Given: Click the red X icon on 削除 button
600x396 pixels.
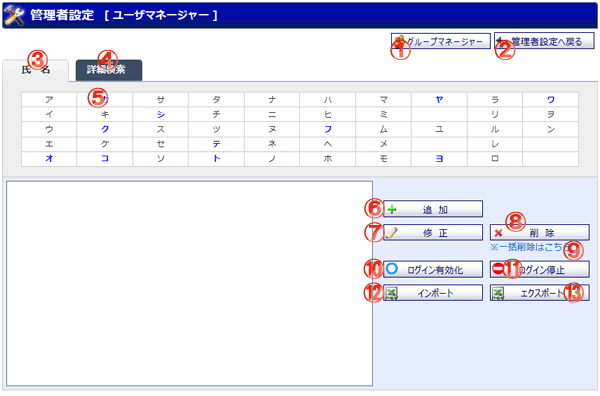Looking at the screenshot, I should tap(498, 233).
